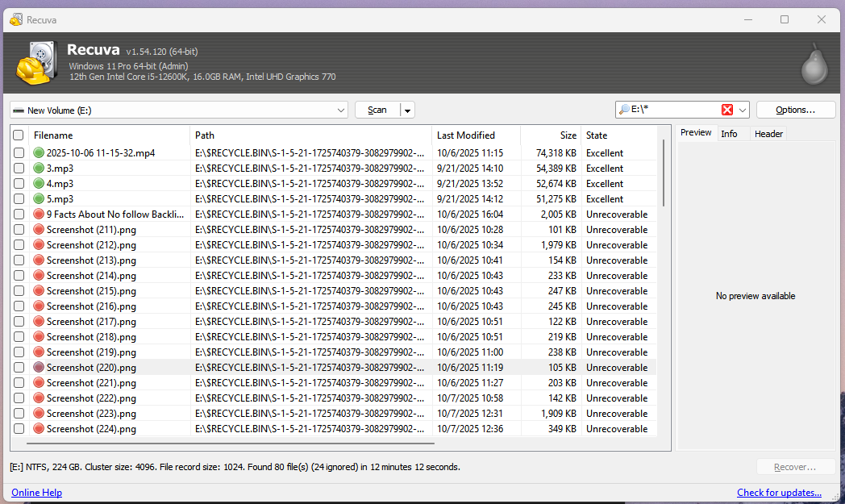Click the green status dot beside 4.mp3

pyautogui.click(x=39, y=183)
